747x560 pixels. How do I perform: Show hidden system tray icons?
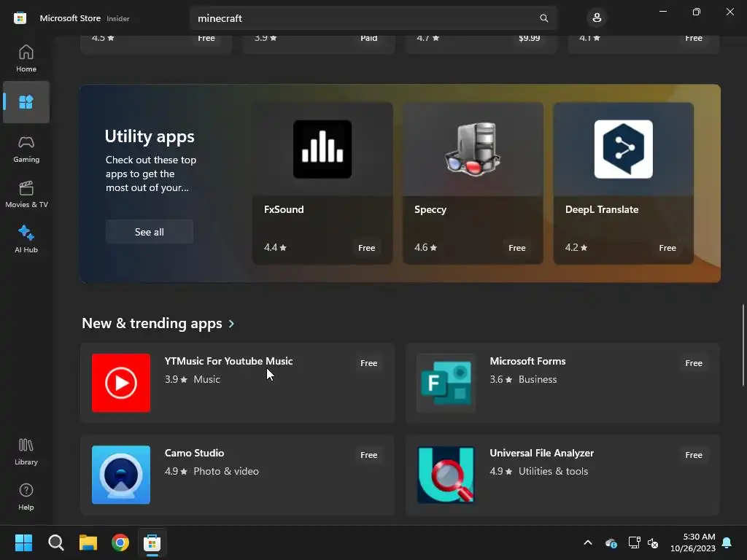pyautogui.click(x=588, y=542)
